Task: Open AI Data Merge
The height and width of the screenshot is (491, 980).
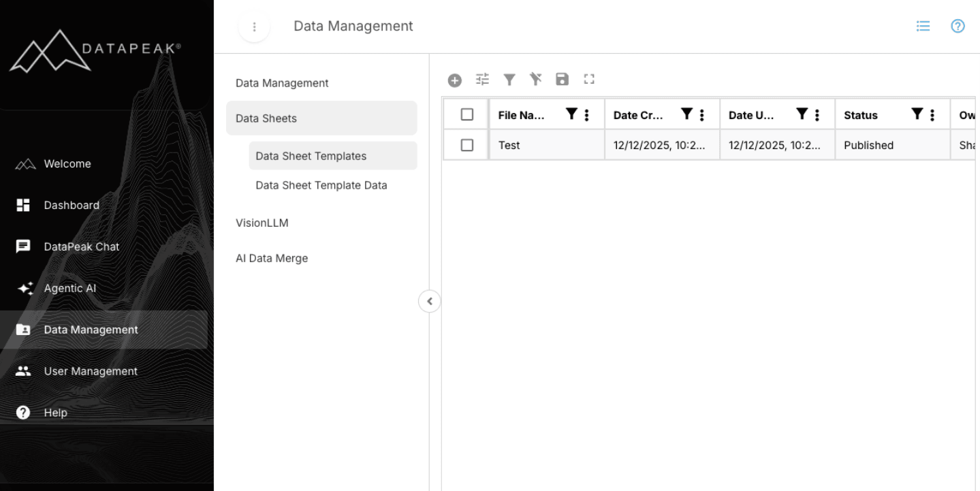Action: [x=272, y=258]
